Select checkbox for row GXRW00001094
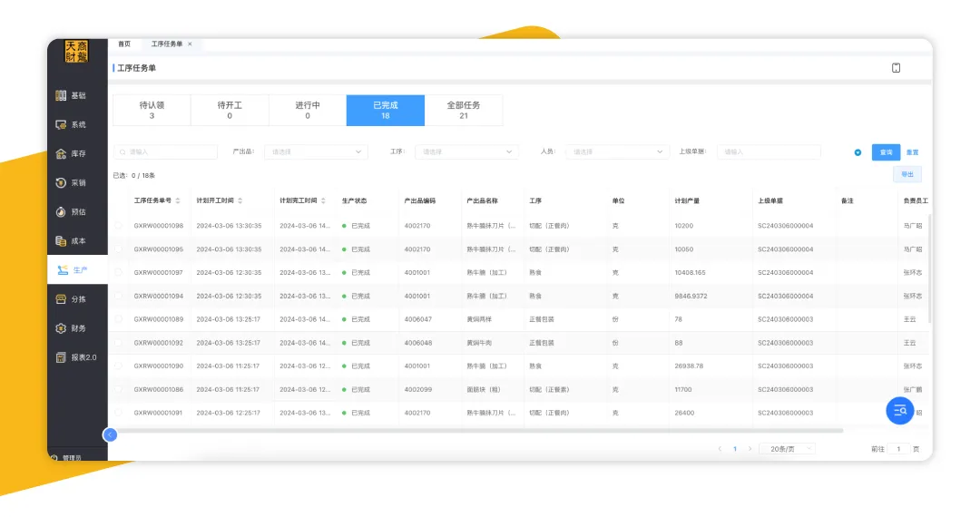The height and width of the screenshot is (517, 980). coord(118,296)
